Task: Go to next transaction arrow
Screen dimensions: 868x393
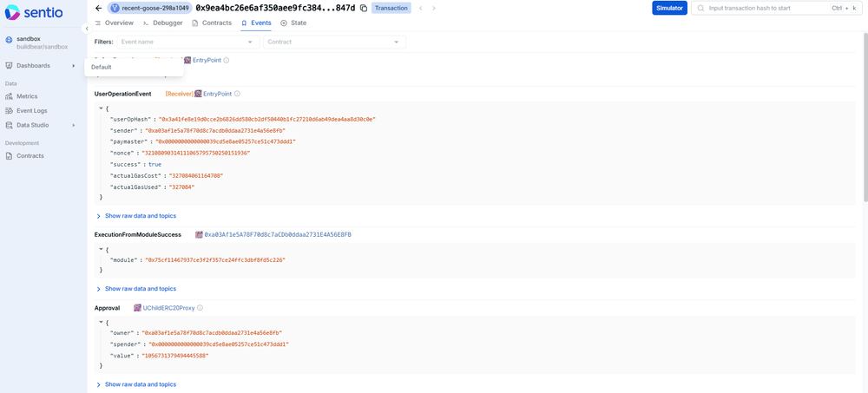Action: [x=434, y=8]
